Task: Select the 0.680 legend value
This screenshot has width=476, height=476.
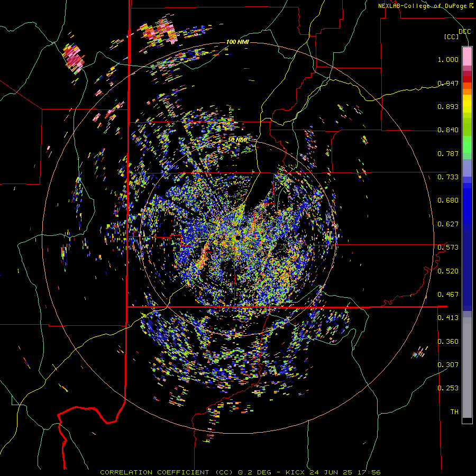Action: (448, 200)
